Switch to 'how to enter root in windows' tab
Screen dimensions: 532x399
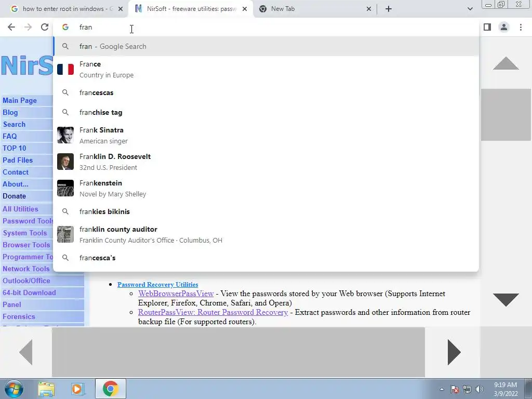click(64, 9)
